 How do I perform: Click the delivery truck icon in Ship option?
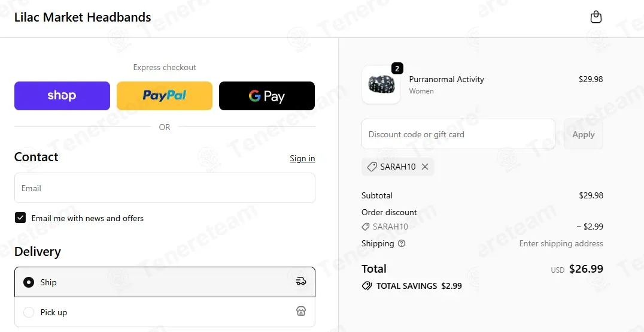(301, 282)
